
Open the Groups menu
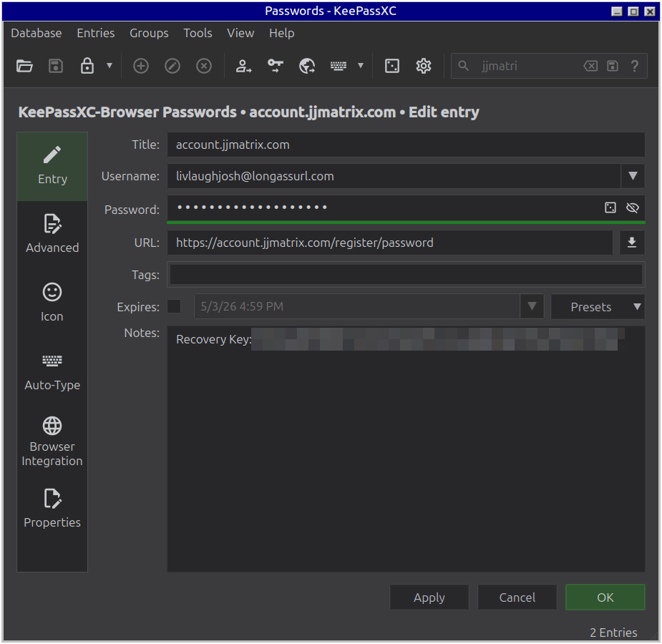pyautogui.click(x=149, y=33)
